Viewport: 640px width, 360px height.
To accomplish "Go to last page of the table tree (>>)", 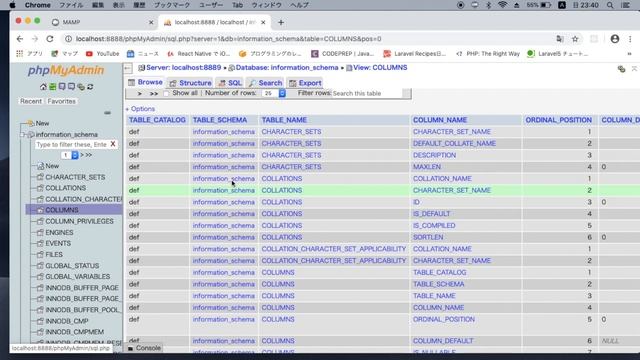I will click(x=89, y=155).
